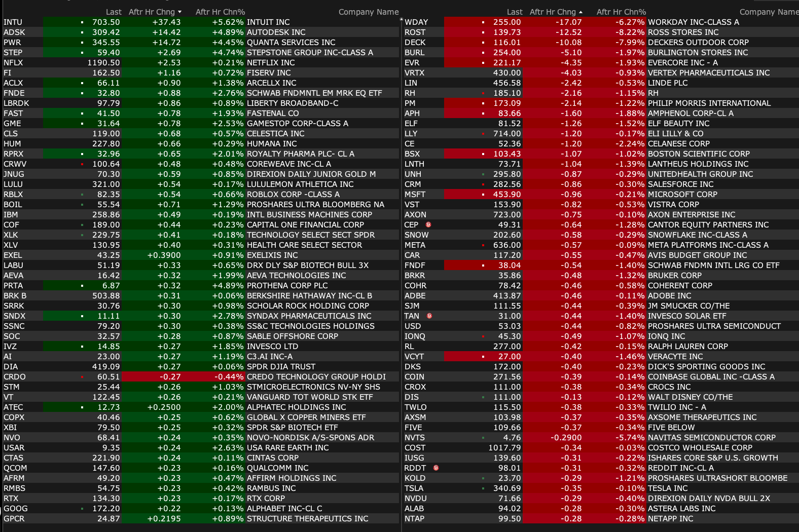Image resolution: width=799 pixels, height=532 pixels.
Task: Open the TSLA ticker row
Action: [414, 488]
